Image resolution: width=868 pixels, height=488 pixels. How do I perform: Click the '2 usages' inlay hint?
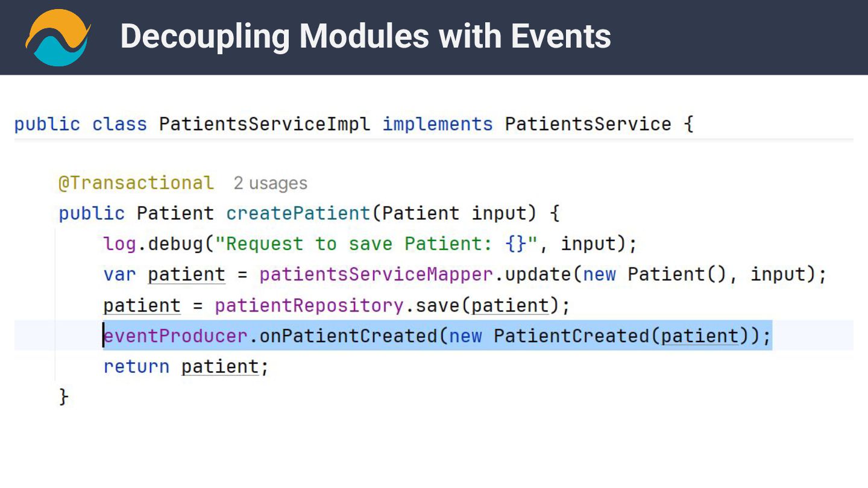270,183
